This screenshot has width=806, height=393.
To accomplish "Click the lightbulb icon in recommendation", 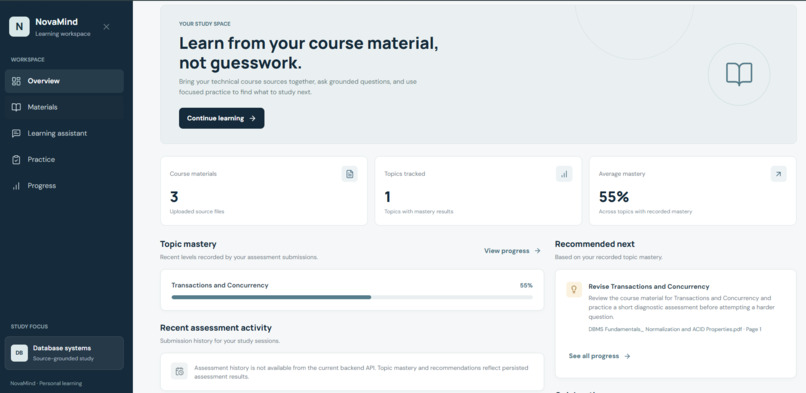I will coord(574,289).
